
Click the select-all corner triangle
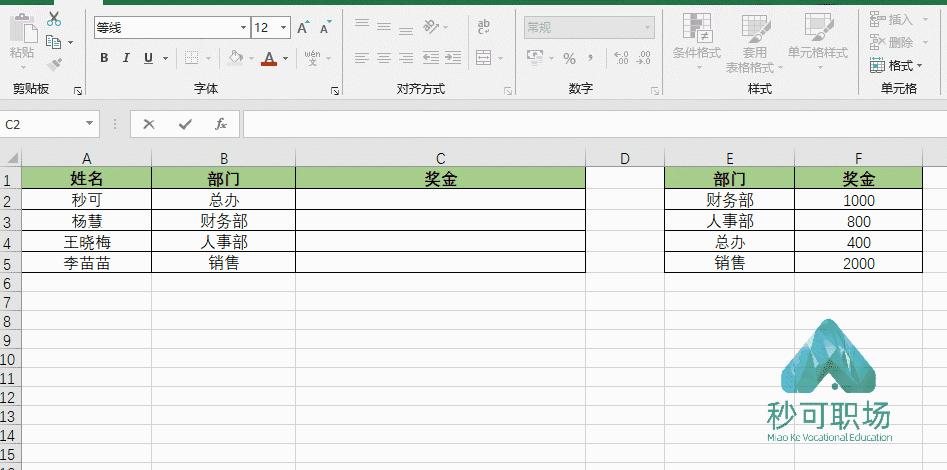[x=11, y=159]
